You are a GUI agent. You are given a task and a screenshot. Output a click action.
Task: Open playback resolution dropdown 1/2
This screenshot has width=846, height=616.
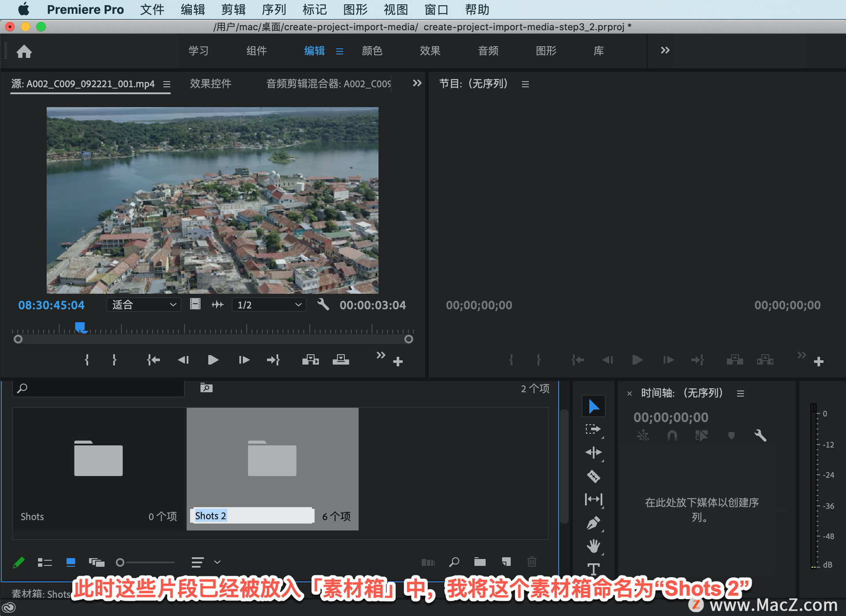click(269, 304)
